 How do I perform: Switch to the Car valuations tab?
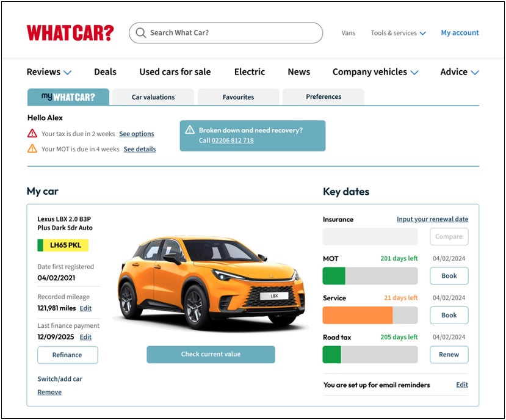click(x=153, y=97)
